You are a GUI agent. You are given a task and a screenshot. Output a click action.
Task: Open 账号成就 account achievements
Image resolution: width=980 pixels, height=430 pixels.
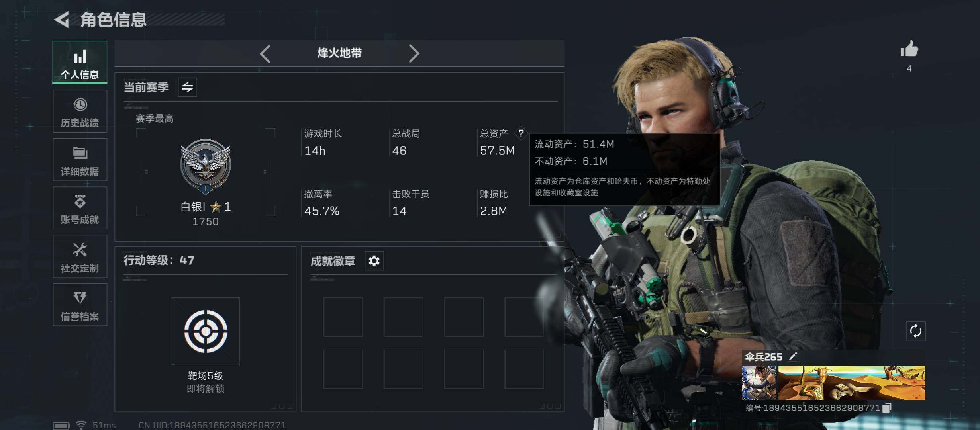[x=80, y=208]
